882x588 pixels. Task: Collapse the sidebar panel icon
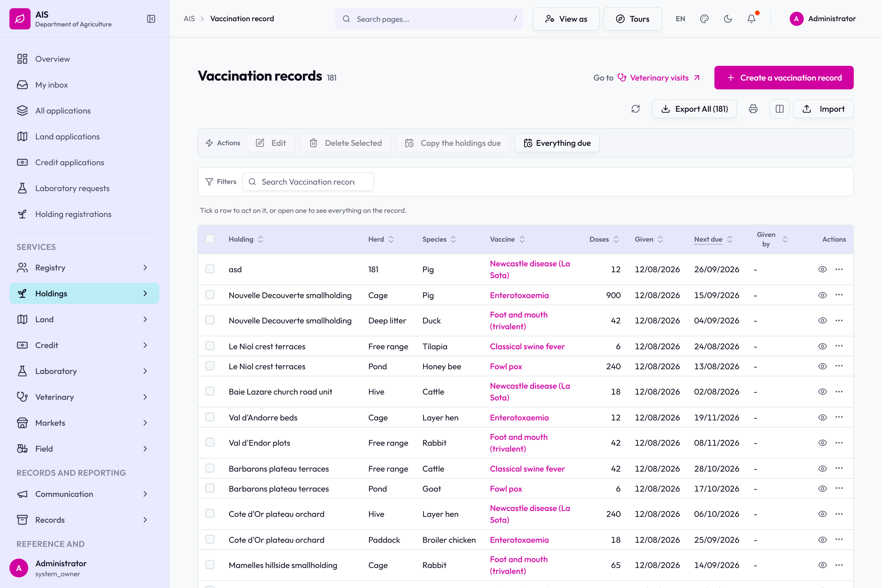[x=151, y=19]
